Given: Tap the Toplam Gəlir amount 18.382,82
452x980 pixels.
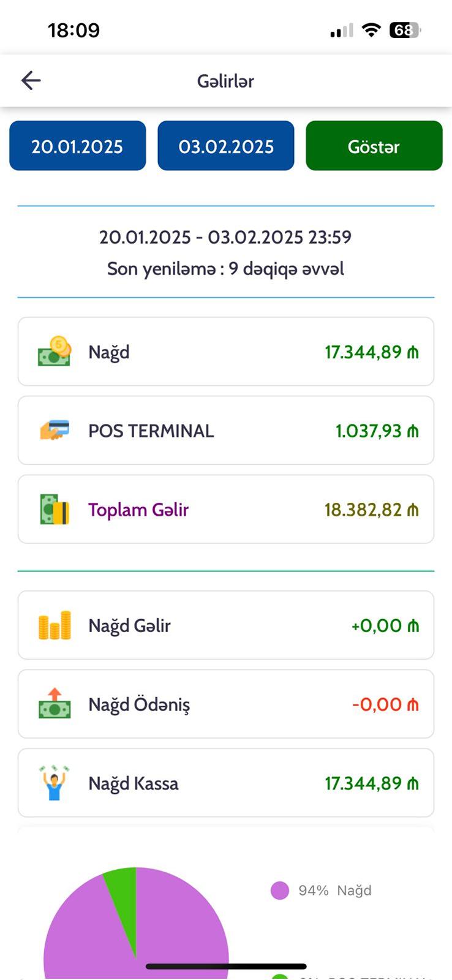Looking at the screenshot, I should tap(371, 510).
